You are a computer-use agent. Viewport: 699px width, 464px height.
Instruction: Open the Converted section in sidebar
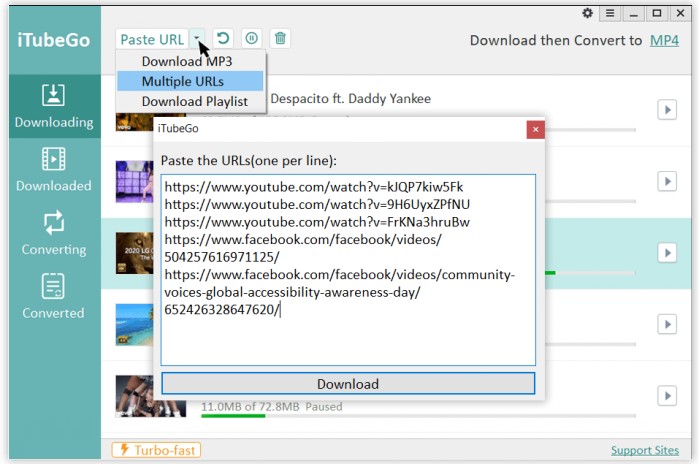click(x=53, y=297)
